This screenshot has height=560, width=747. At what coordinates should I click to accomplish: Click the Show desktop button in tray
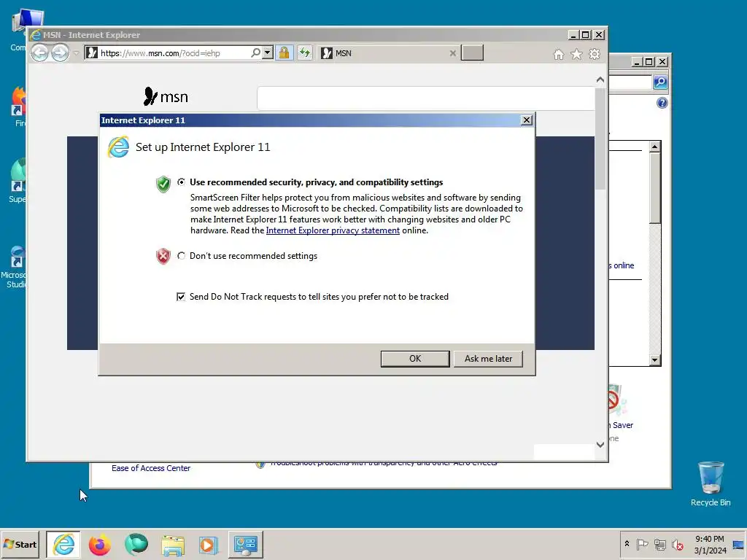click(x=738, y=544)
